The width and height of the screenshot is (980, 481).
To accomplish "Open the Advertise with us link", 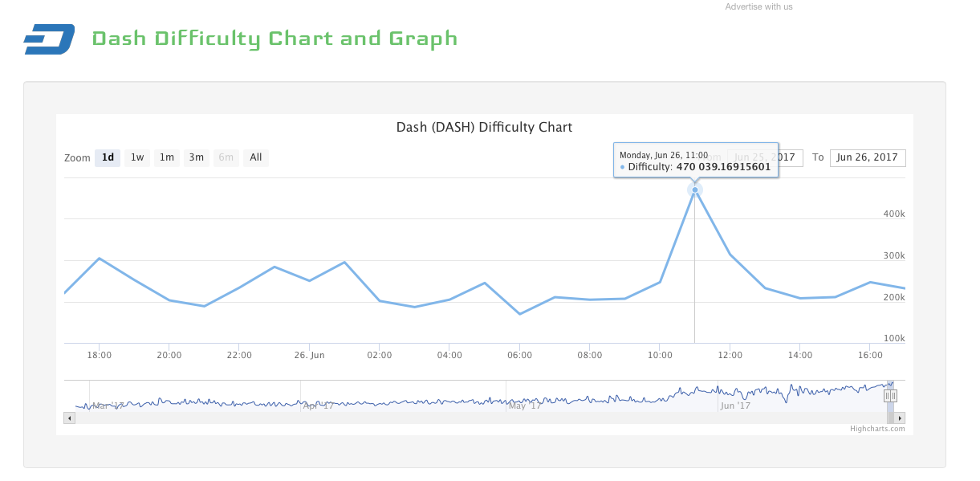I will click(x=758, y=7).
